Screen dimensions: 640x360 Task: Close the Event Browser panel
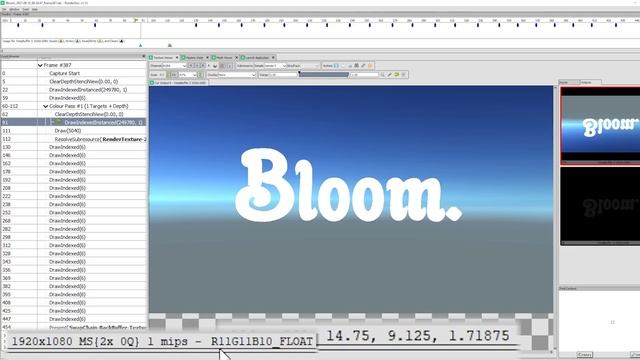click(144, 56)
